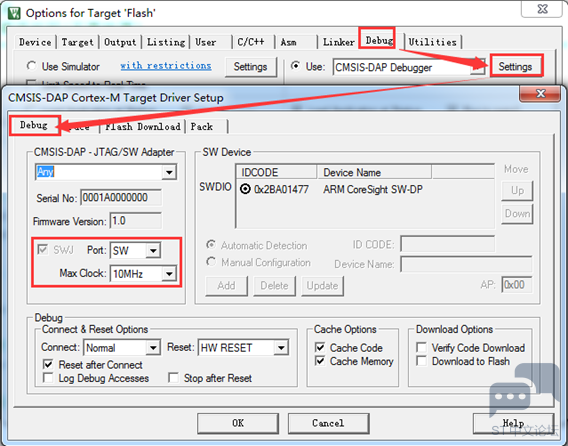Open the Output tab
Image resolution: width=568 pixels, height=446 pixels.
coord(120,42)
